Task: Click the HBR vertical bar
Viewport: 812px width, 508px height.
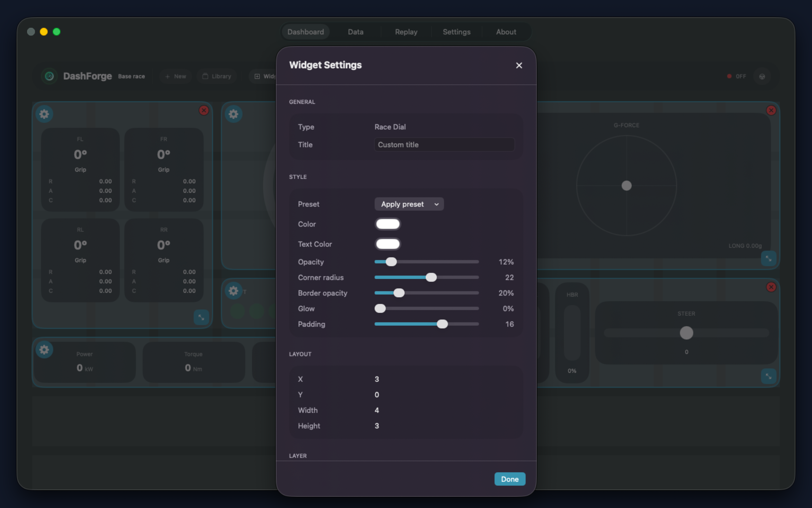Action: (572, 333)
